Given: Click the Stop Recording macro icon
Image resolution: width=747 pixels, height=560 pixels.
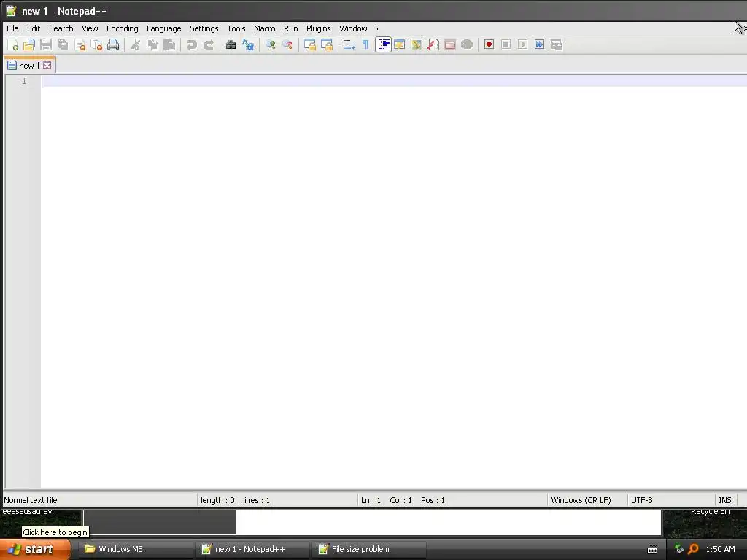Looking at the screenshot, I should [506, 44].
